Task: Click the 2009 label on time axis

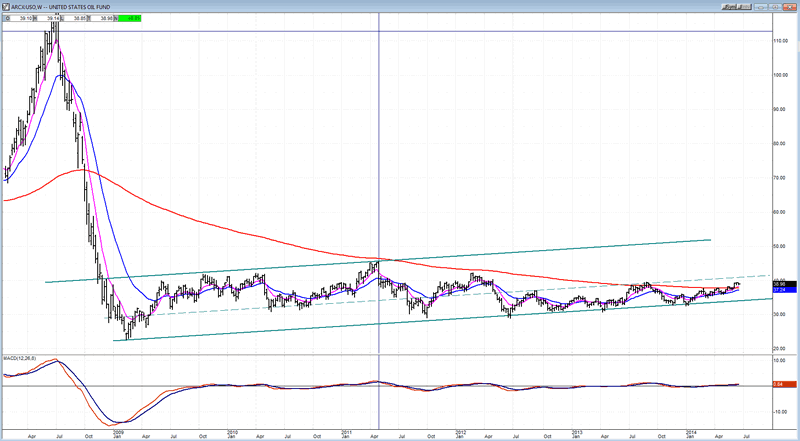Action: (x=116, y=433)
